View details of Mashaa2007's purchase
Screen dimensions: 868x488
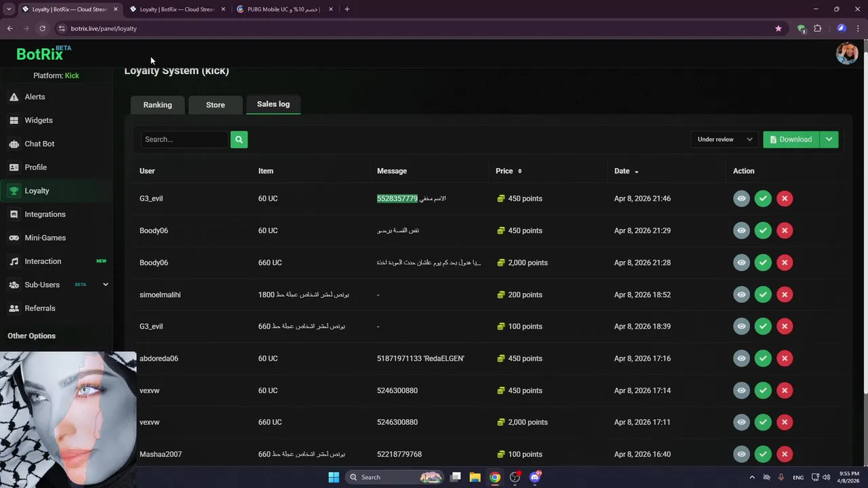(x=741, y=454)
